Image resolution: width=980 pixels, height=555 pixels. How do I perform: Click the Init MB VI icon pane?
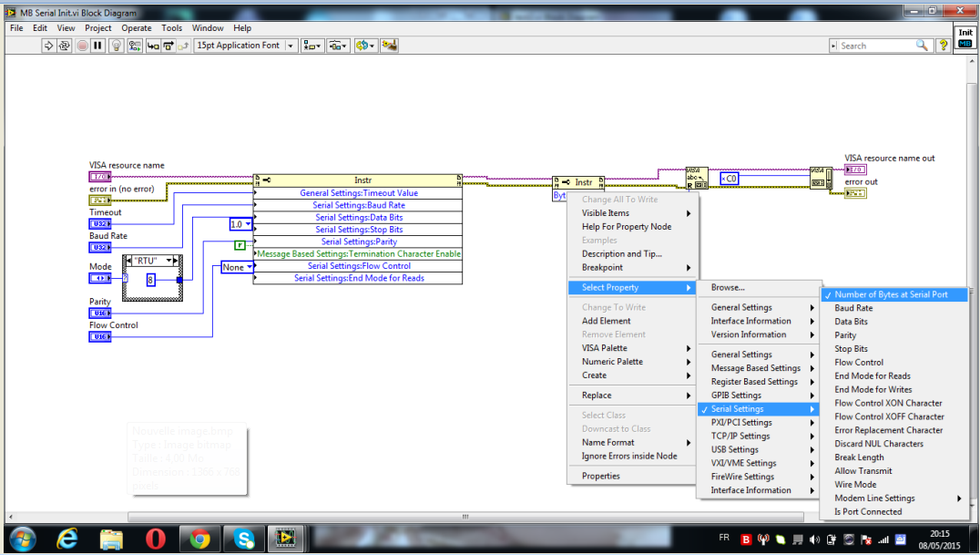[x=965, y=38]
